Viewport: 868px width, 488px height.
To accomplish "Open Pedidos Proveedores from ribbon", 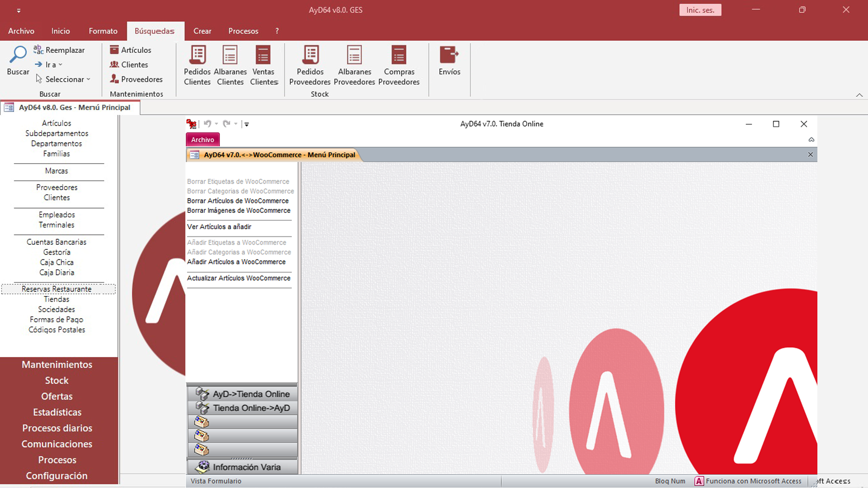I will pos(310,66).
